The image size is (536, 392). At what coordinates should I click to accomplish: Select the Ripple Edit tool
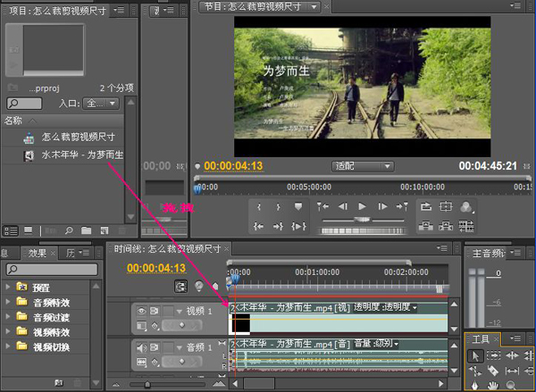pos(512,355)
